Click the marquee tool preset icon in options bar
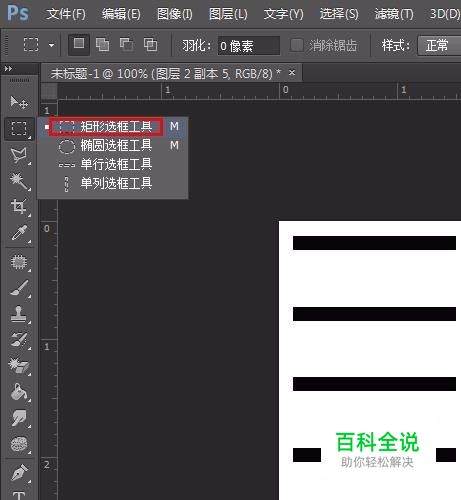 pos(31,45)
